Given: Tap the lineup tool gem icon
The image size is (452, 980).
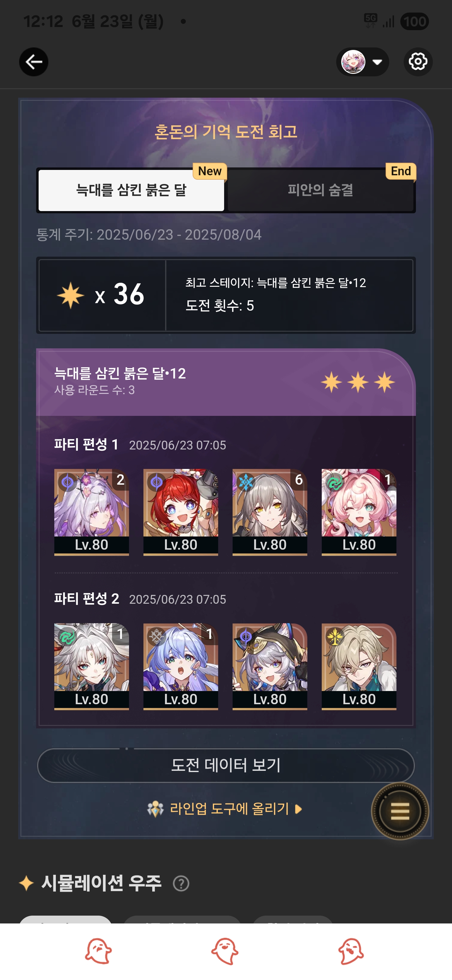Looking at the screenshot, I should coord(155,809).
